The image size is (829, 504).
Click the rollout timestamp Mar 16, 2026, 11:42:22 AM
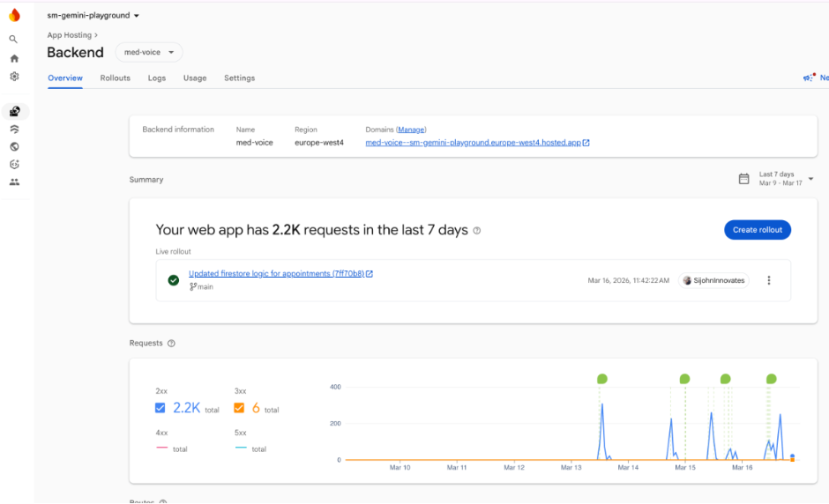628,280
